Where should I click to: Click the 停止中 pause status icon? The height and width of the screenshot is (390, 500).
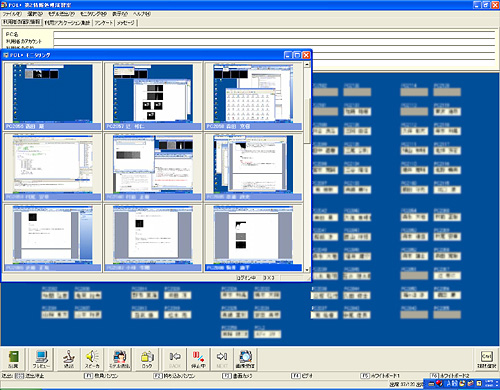[198, 359]
